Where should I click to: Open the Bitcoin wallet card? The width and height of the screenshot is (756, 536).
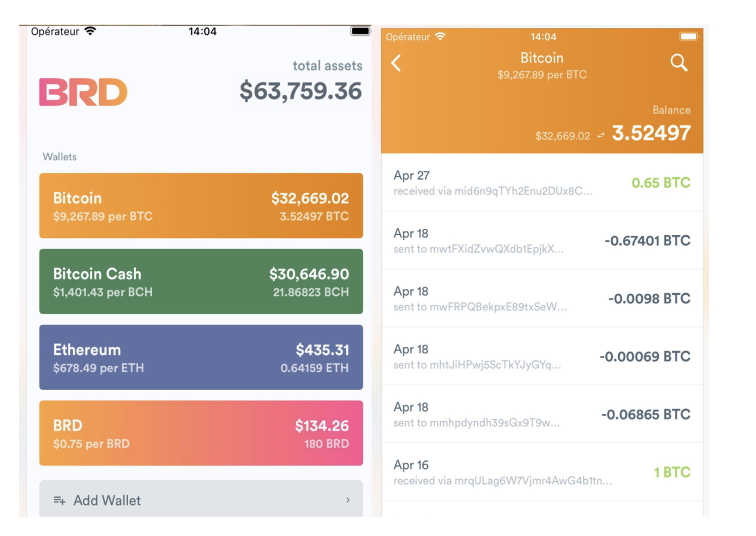201,206
